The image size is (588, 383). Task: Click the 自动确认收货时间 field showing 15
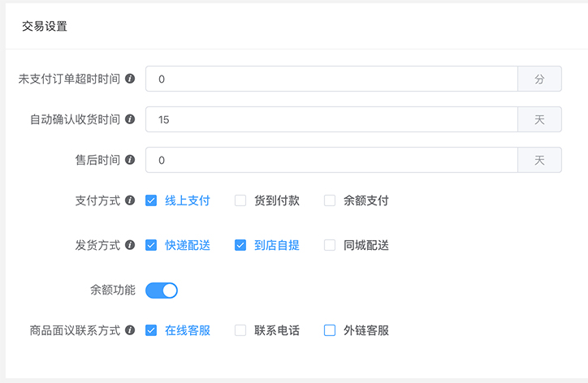tap(331, 119)
